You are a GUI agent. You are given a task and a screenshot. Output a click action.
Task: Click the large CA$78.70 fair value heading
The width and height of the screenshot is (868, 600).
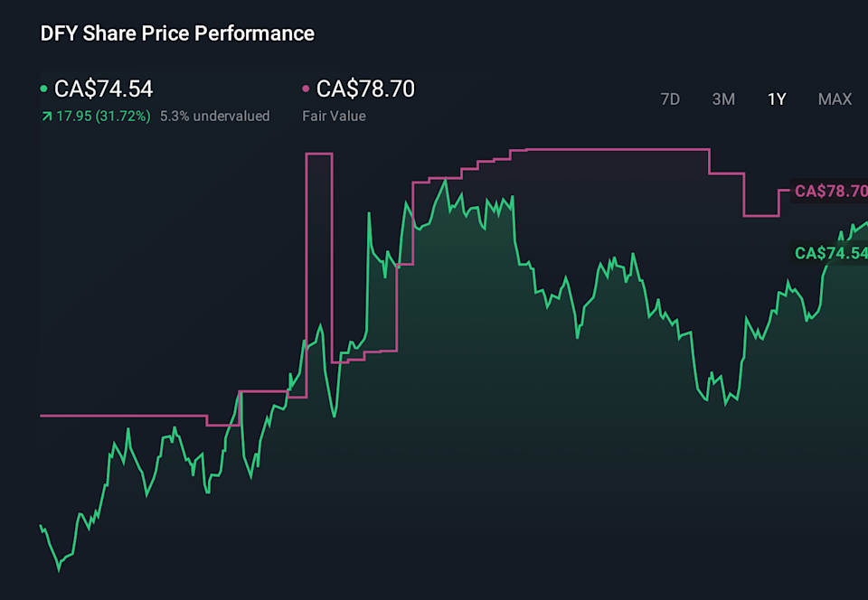click(365, 89)
